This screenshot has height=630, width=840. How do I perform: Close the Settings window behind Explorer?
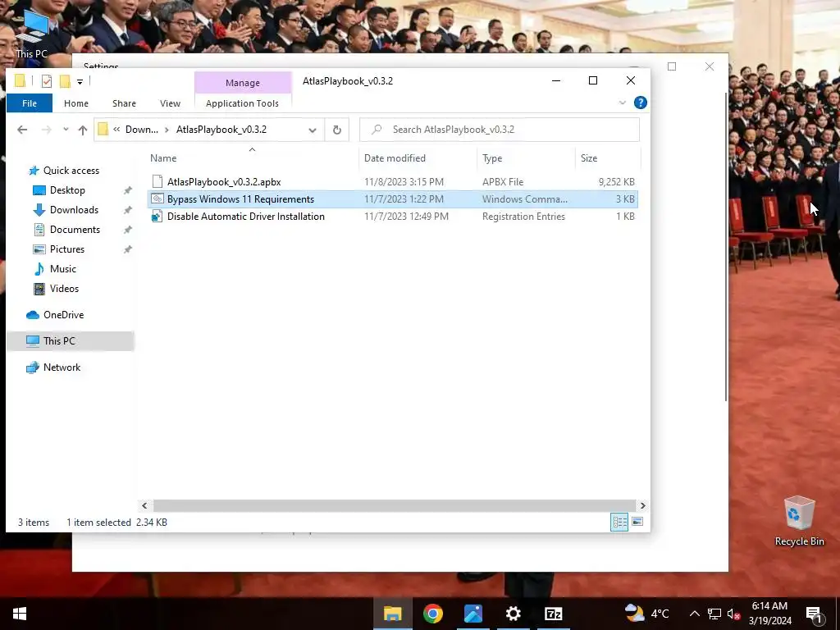coord(710,66)
